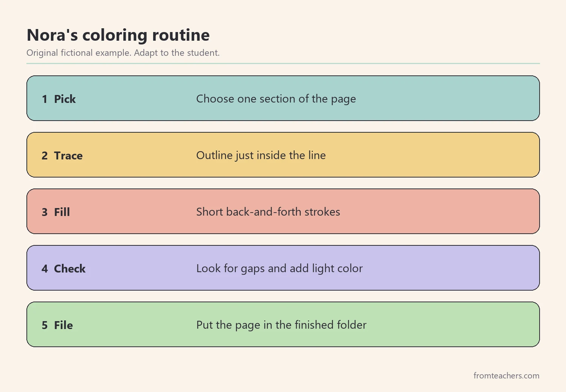Click the title "Nora's coloring routine"
The width and height of the screenshot is (566, 392).
point(118,35)
